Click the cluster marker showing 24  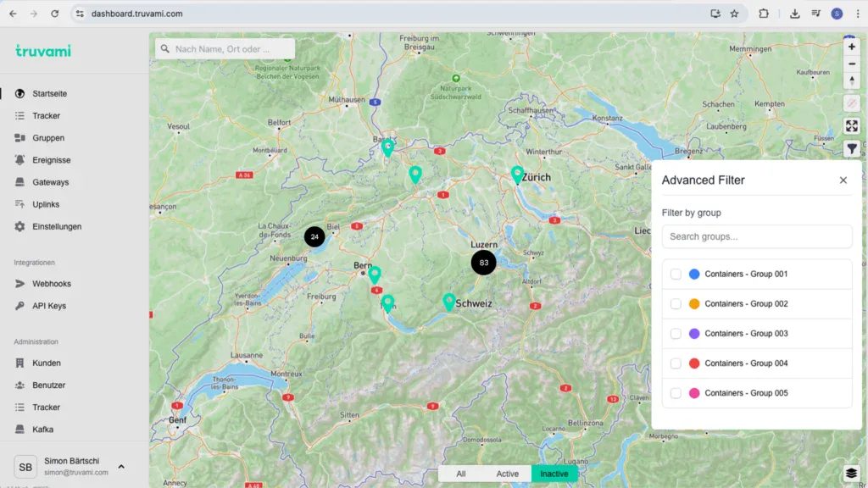click(314, 237)
